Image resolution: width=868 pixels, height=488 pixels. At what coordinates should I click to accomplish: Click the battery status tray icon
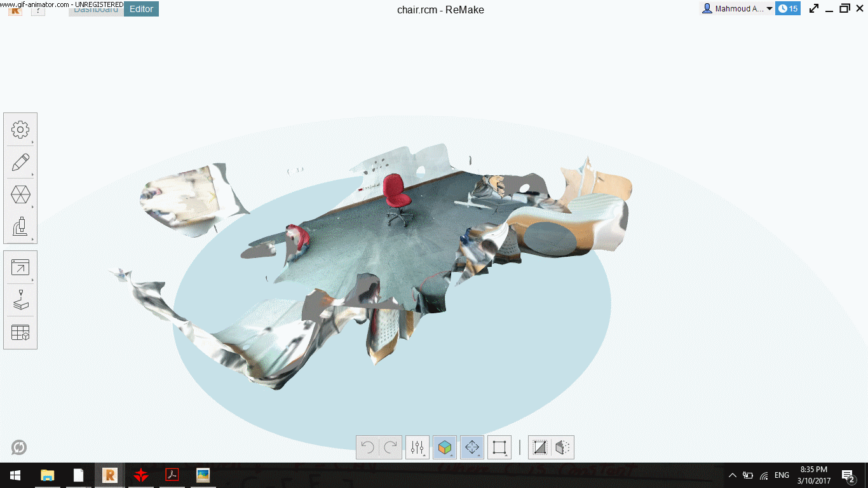pos(748,475)
